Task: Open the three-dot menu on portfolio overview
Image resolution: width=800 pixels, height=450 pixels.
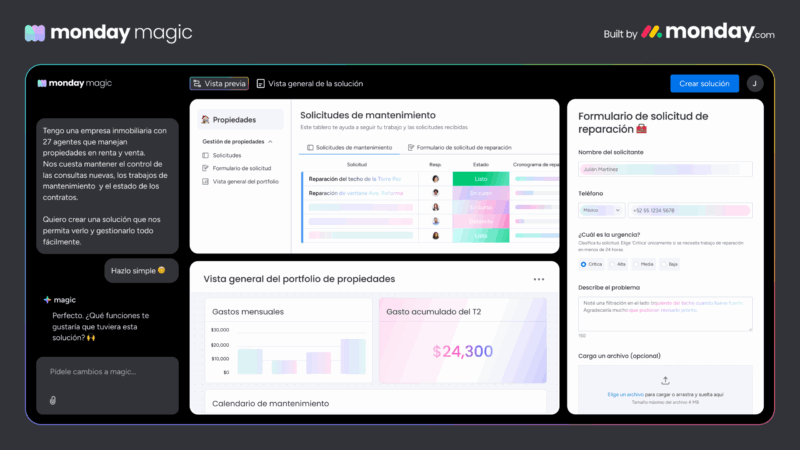Action: pyautogui.click(x=539, y=279)
